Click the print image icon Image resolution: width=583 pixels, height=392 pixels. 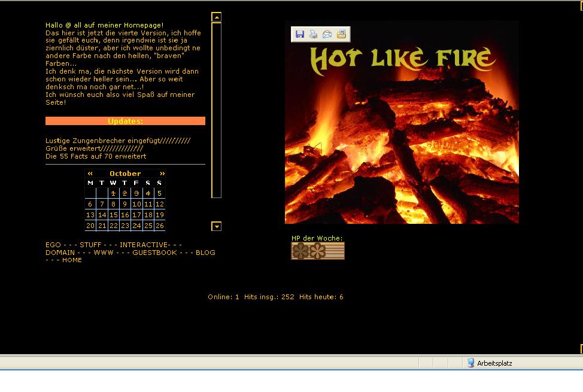pos(313,35)
